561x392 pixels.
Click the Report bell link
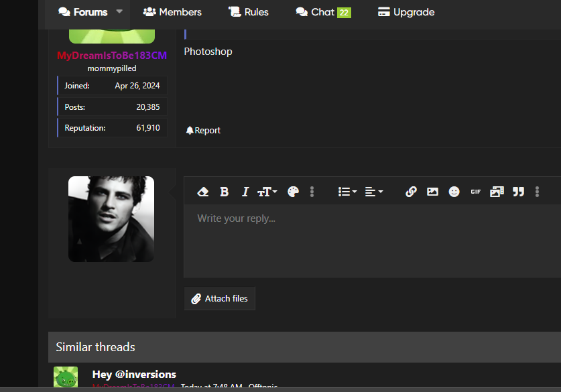(203, 131)
